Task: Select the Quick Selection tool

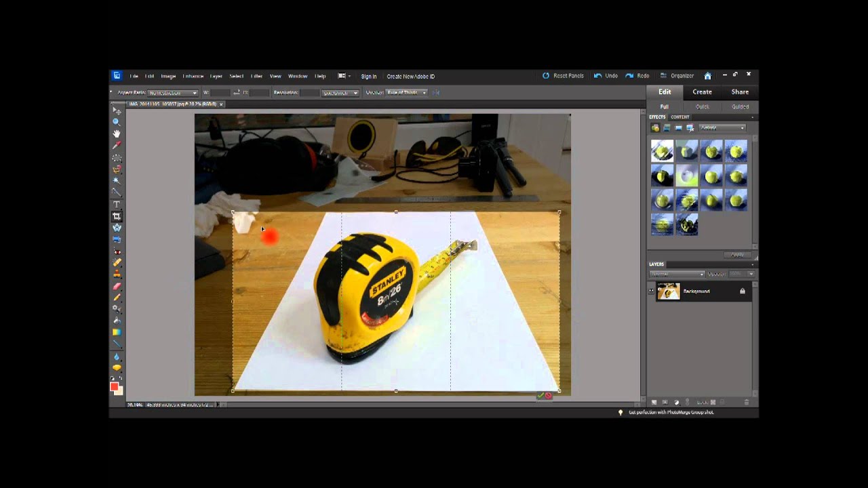Action: (x=117, y=191)
